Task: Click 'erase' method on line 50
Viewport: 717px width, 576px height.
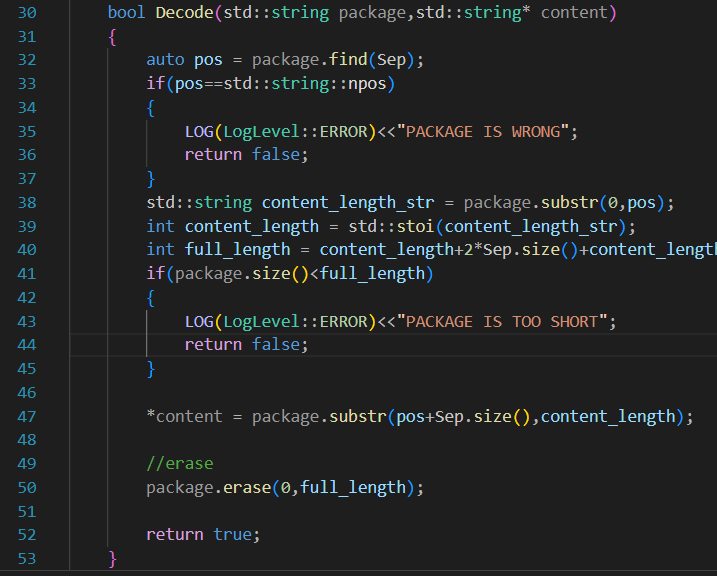Action: click(x=247, y=488)
